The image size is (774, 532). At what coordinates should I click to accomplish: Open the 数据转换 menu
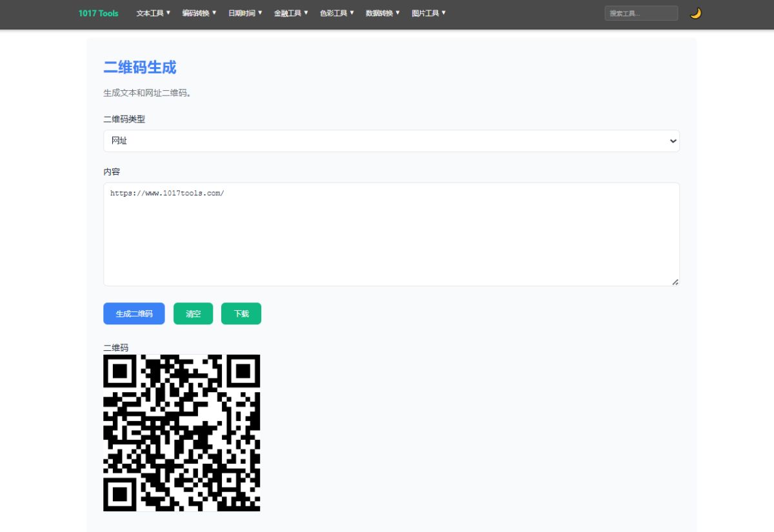382,13
